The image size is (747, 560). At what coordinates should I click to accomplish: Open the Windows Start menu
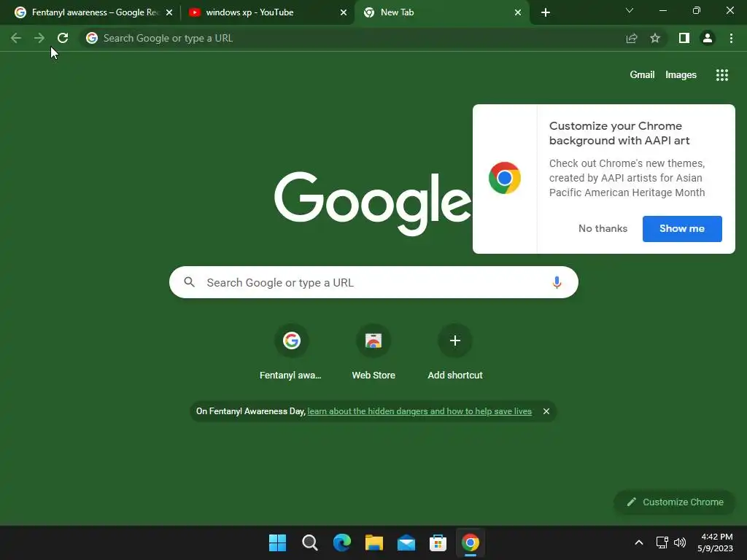point(277,542)
